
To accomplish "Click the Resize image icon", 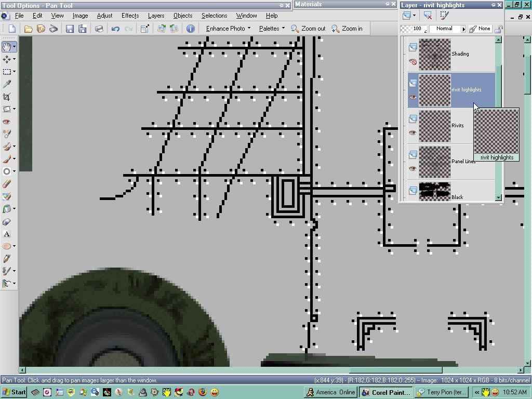I will (145, 29).
